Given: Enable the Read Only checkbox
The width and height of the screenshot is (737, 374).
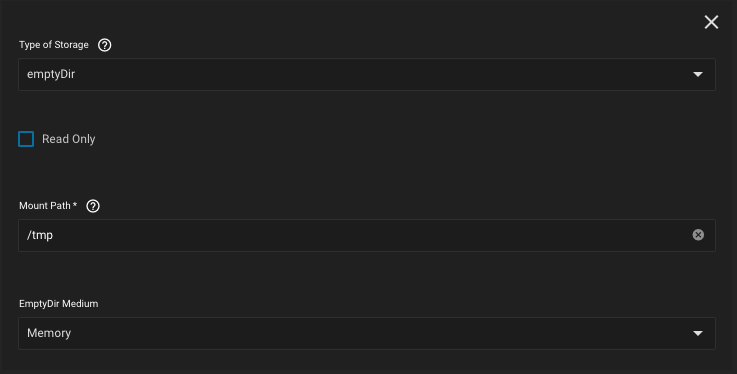Looking at the screenshot, I should 26,139.
